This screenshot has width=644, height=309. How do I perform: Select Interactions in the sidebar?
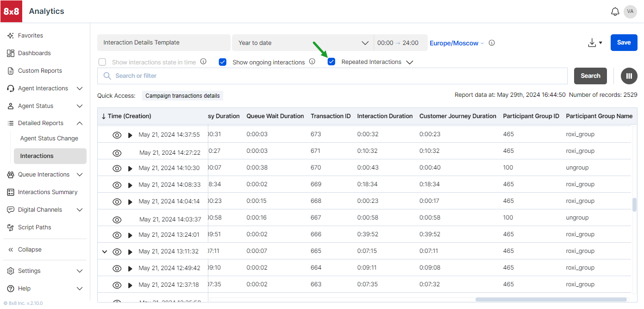pyautogui.click(x=50, y=156)
